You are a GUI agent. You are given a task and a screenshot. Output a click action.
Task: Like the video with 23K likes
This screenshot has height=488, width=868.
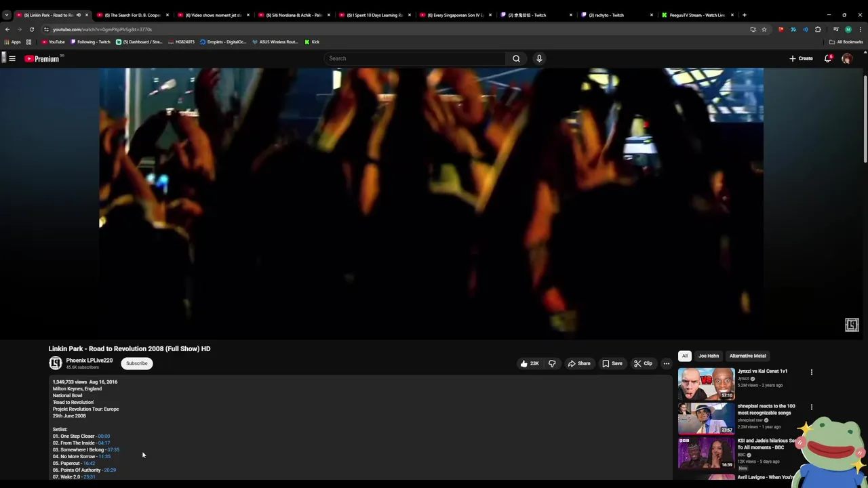click(x=530, y=363)
